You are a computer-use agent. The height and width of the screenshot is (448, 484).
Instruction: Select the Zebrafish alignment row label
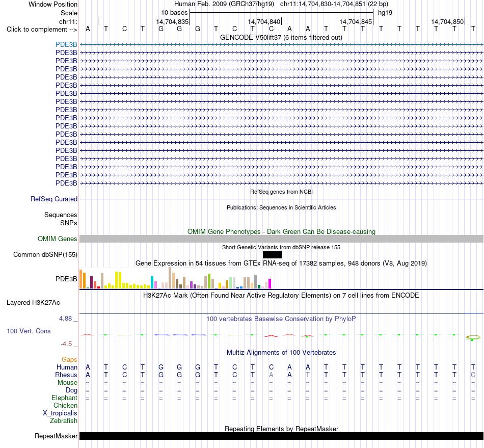pos(64,421)
